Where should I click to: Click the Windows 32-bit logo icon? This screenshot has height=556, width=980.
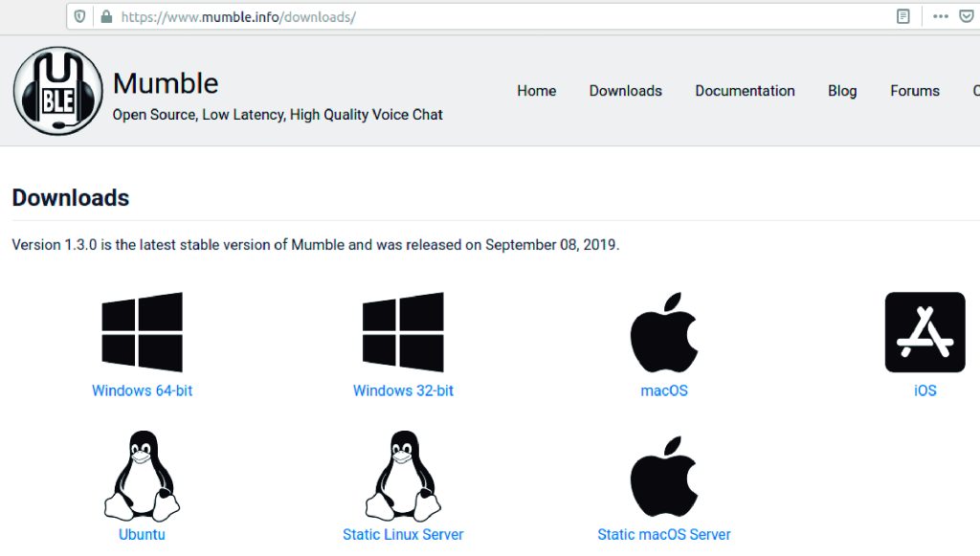point(403,332)
